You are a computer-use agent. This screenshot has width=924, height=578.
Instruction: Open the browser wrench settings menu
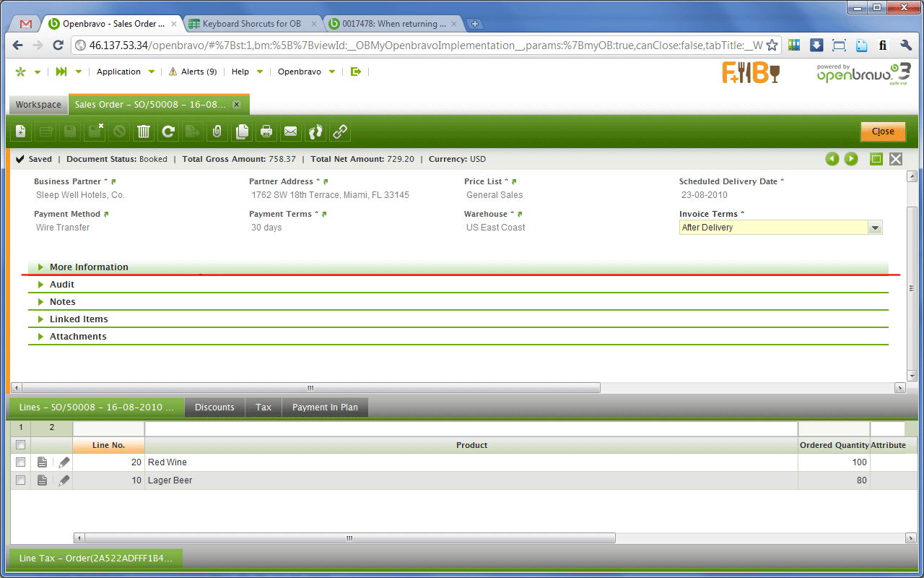tap(907, 45)
